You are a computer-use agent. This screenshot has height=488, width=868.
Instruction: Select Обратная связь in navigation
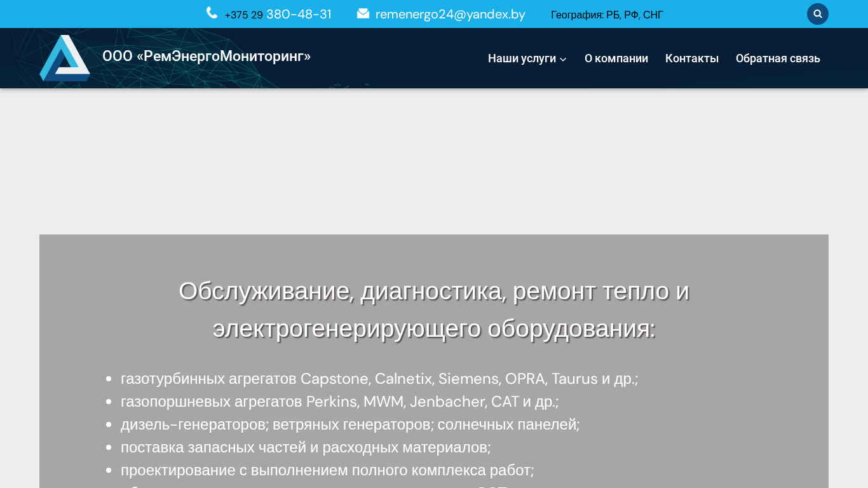pos(778,58)
